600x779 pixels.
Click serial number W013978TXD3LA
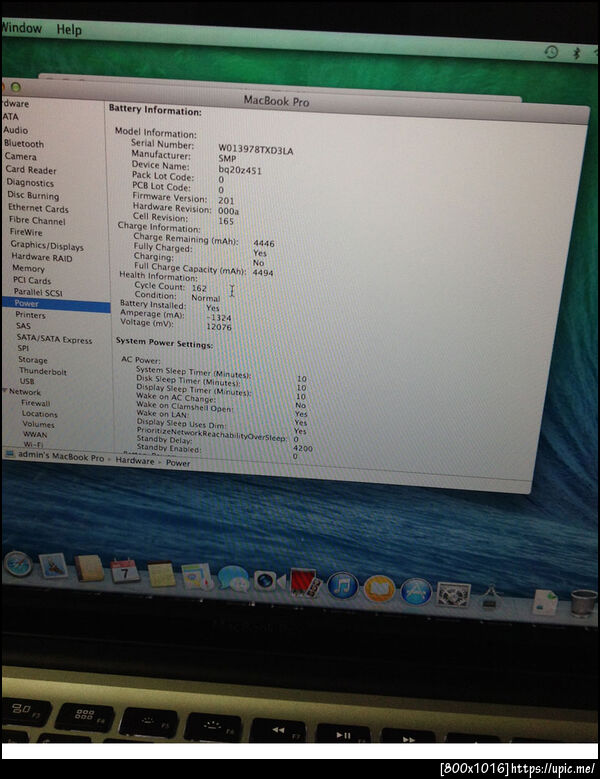(x=256, y=150)
